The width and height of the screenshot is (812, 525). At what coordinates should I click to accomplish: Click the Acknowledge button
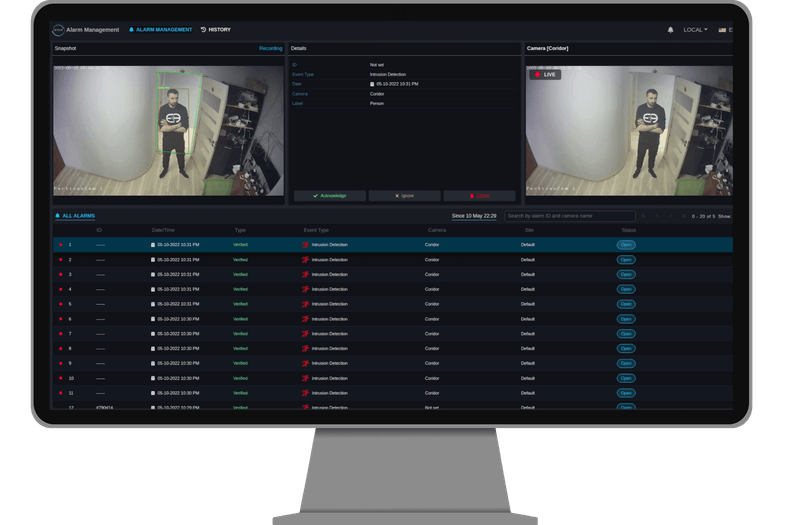point(330,196)
